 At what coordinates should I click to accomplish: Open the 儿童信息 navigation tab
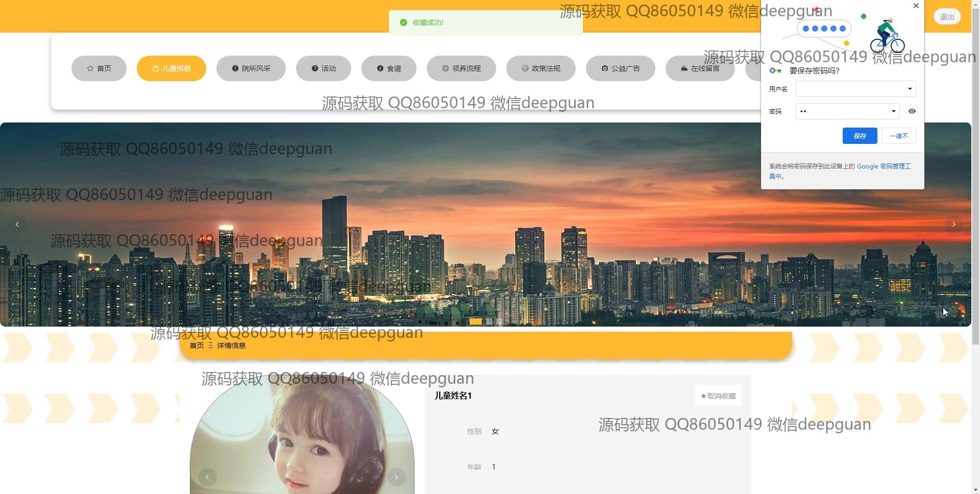click(x=171, y=68)
